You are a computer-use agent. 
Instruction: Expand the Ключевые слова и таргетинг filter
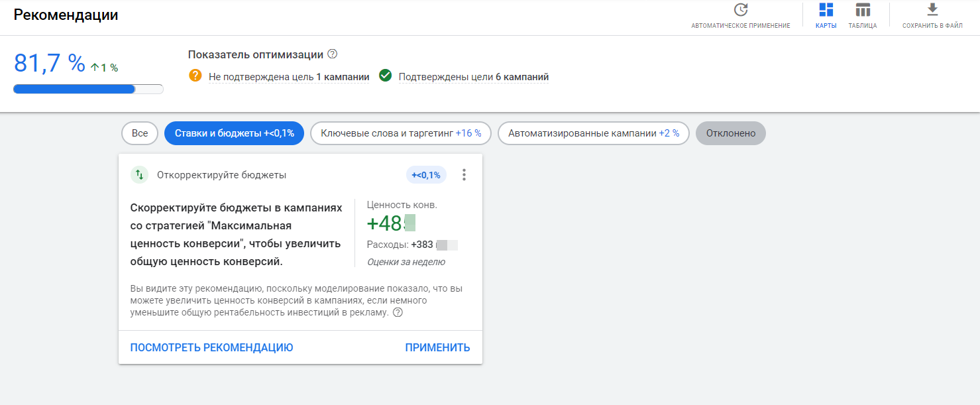click(400, 133)
